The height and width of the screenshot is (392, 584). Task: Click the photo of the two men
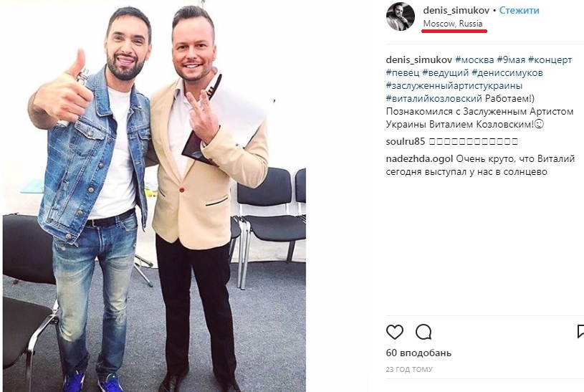tap(154, 196)
